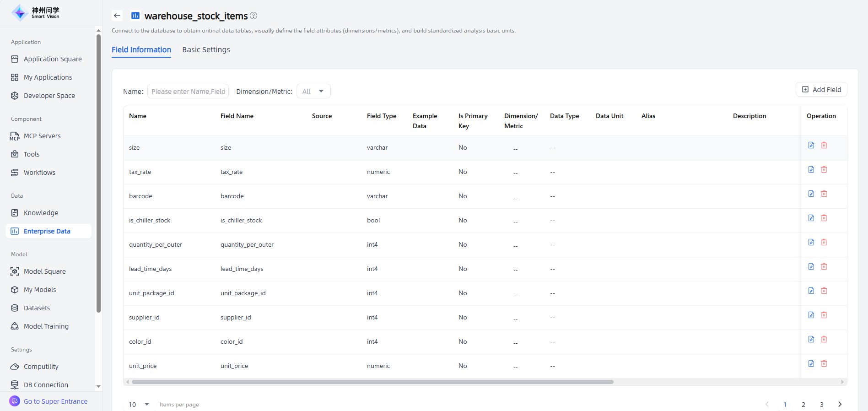This screenshot has height=411, width=868.
Task: Delete the size field row
Action: click(824, 145)
